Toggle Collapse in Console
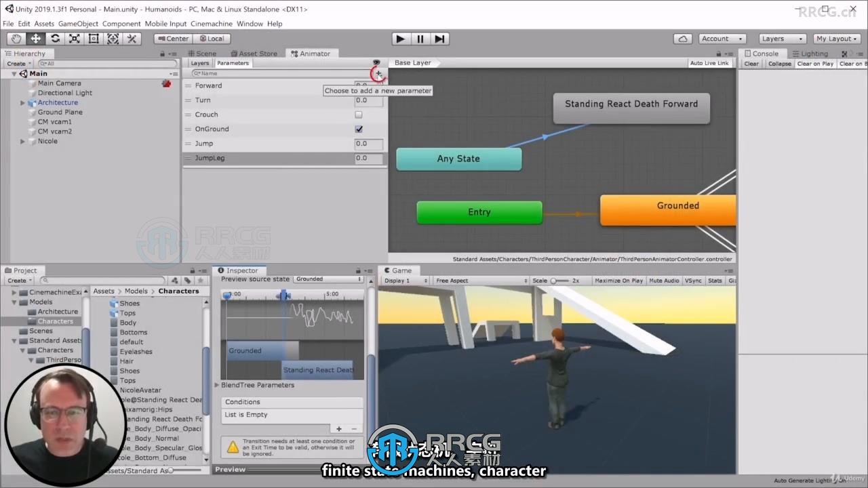 pos(779,64)
